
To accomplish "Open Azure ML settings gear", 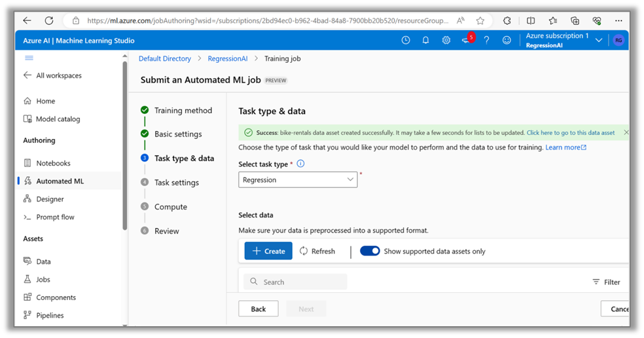I will [x=446, y=41].
